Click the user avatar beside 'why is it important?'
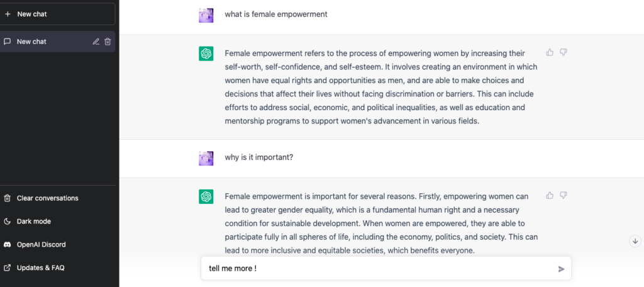This screenshot has width=644, height=287. coord(206,159)
